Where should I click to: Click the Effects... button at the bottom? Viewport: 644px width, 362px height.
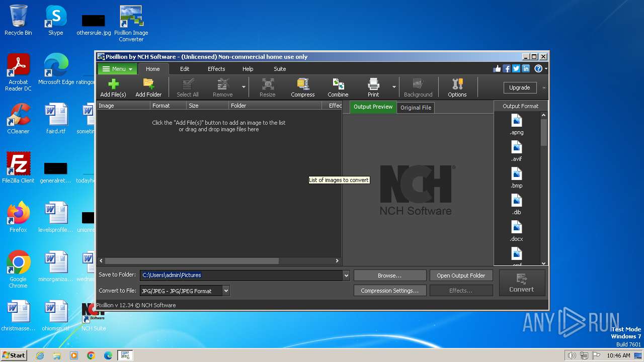point(461,291)
